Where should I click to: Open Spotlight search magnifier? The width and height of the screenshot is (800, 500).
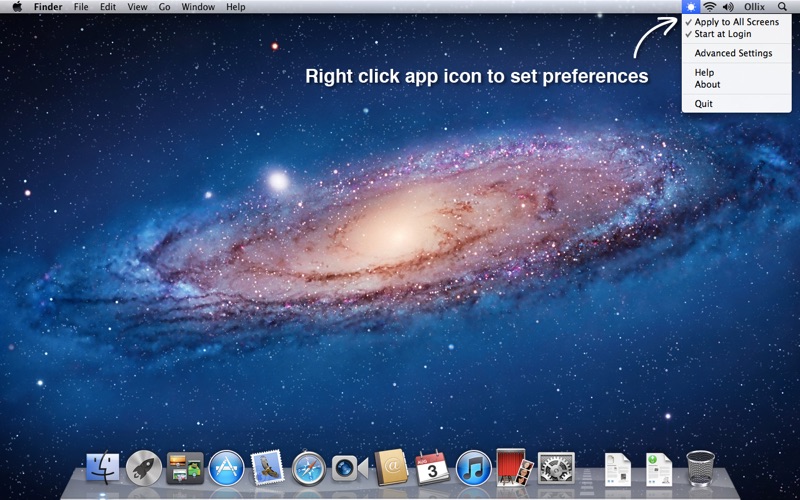[782, 7]
